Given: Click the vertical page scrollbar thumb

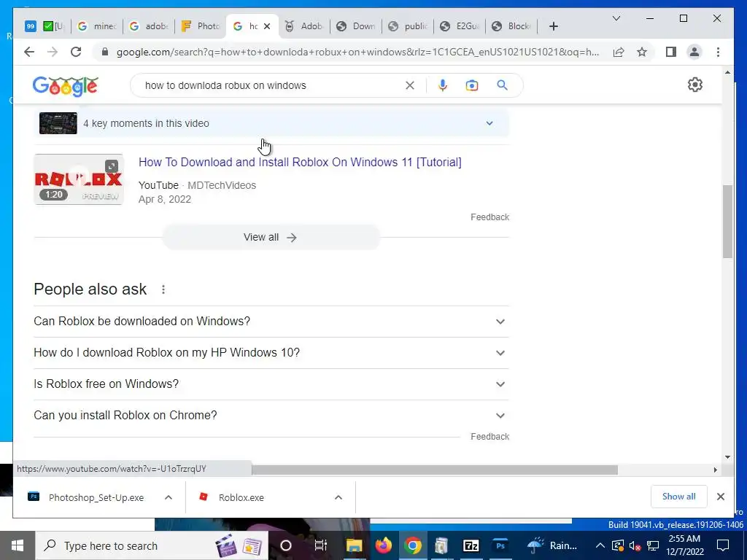Looking at the screenshot, I should [727, 222].
